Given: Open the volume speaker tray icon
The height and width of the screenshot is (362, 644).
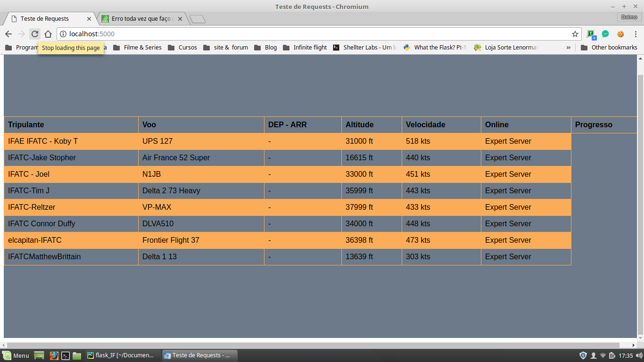Looking at the screenshot, I should coord(639,355).
